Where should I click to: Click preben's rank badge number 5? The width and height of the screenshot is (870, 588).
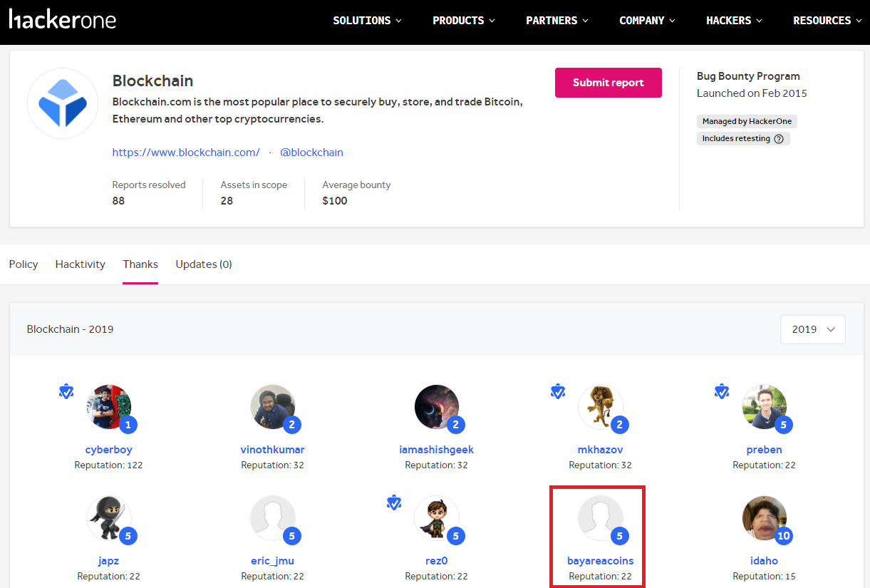point(784,425)
